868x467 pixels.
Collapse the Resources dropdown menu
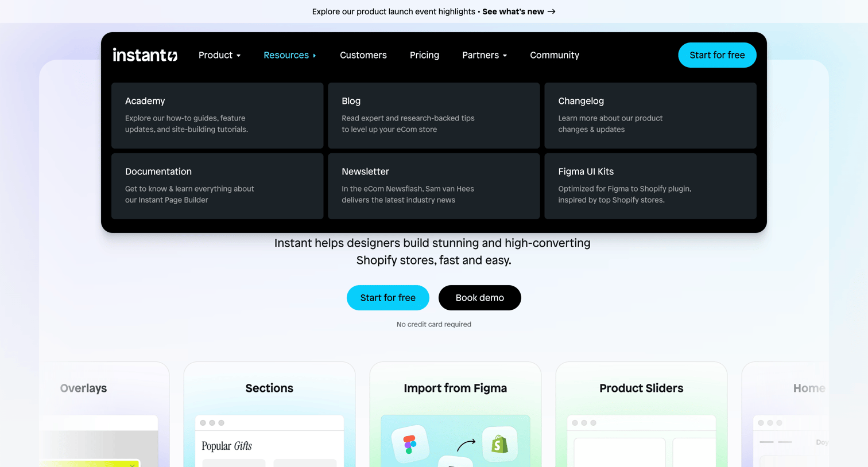point(289,55)
